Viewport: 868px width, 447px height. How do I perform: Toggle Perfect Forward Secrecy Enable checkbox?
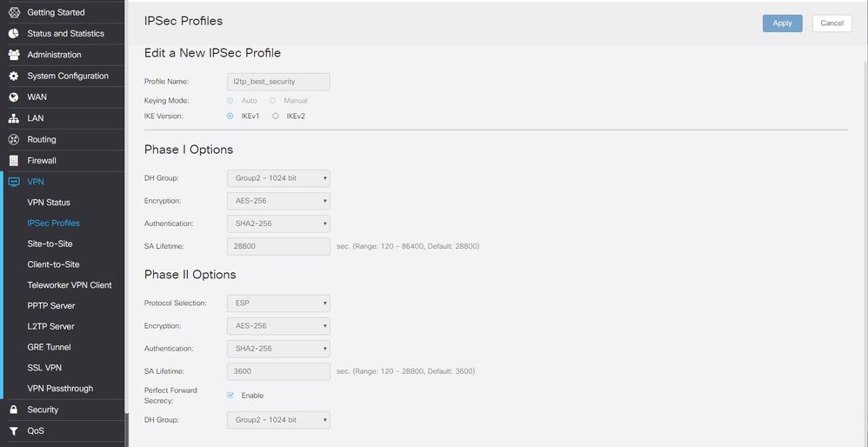pos(230,396)
